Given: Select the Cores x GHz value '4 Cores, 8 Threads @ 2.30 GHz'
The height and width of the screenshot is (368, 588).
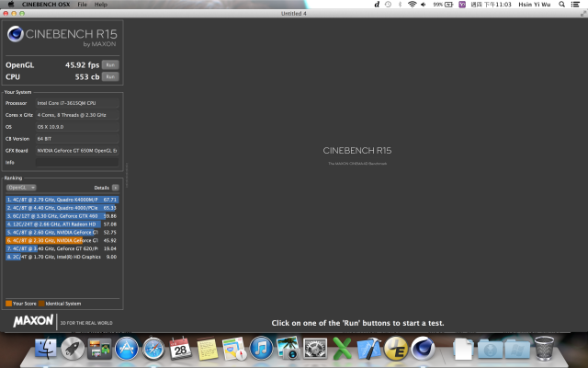Looking at the screenshot, I should coord(77,115).
